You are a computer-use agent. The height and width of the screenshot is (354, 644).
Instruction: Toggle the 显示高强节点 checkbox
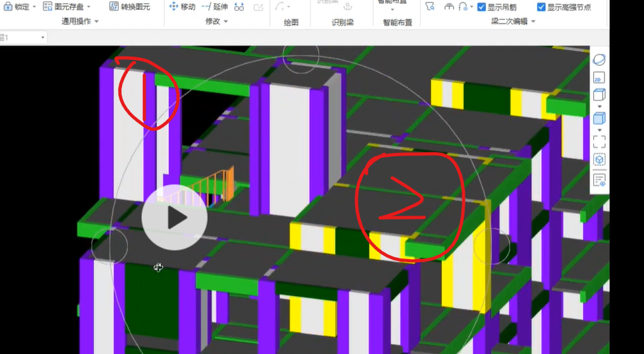pyautogui.click(x=541, y=7)
